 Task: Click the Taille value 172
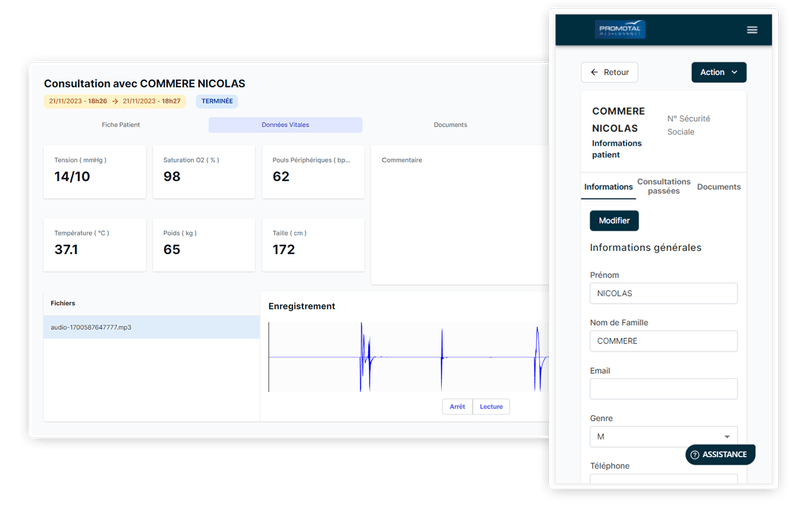pyautogui.click(x=284, y=249)
